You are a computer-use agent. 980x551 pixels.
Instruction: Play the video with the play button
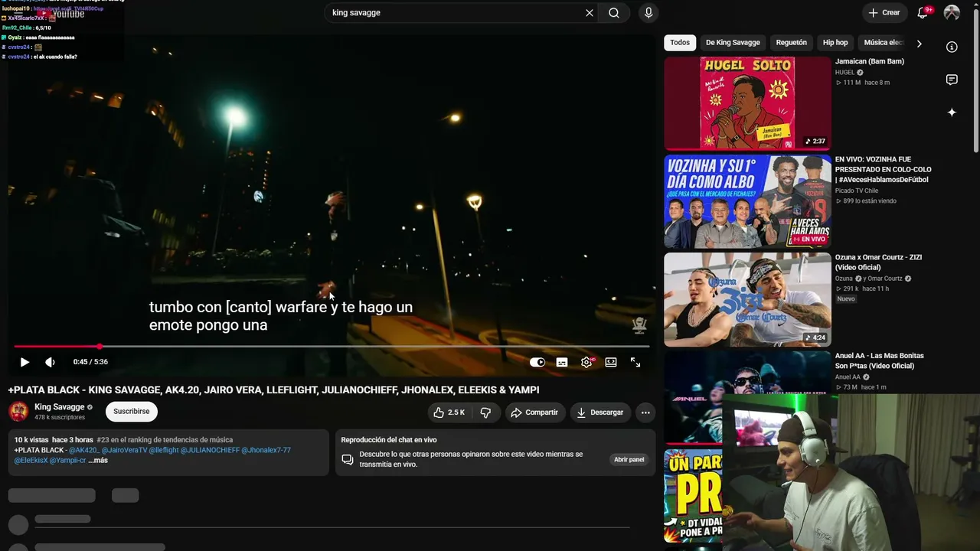(x=24, y=362)
